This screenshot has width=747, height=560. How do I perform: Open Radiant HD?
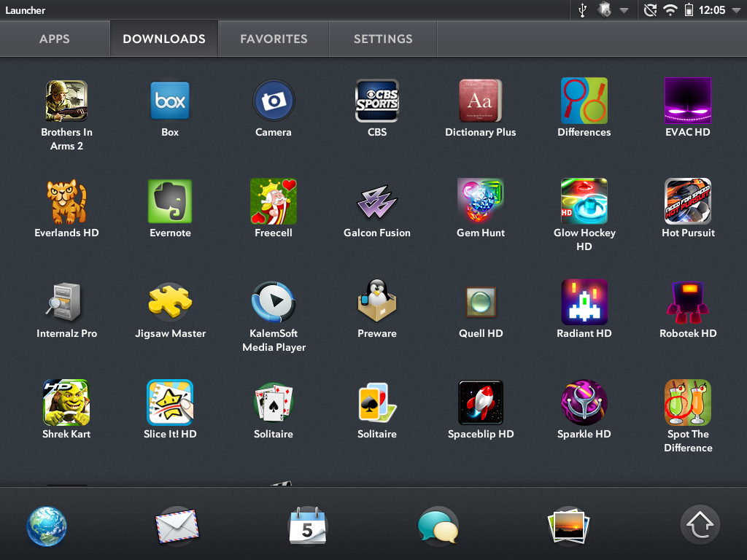pos(584,302)
